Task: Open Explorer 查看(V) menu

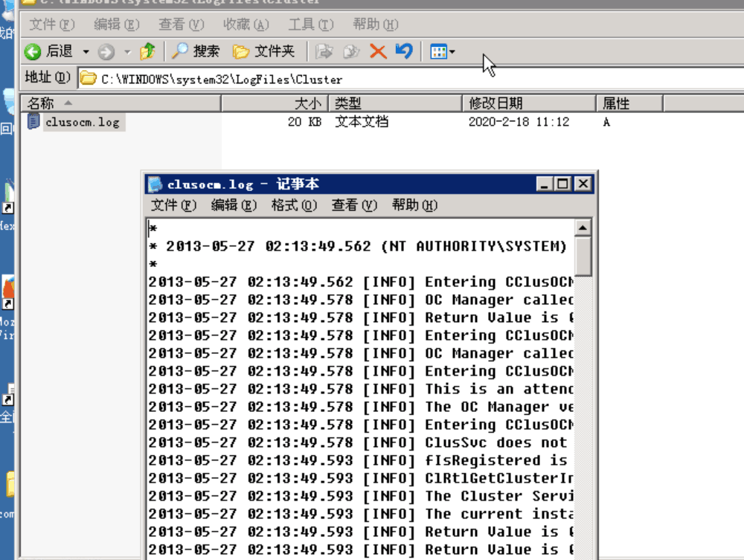Action: (x=182, y=25)
